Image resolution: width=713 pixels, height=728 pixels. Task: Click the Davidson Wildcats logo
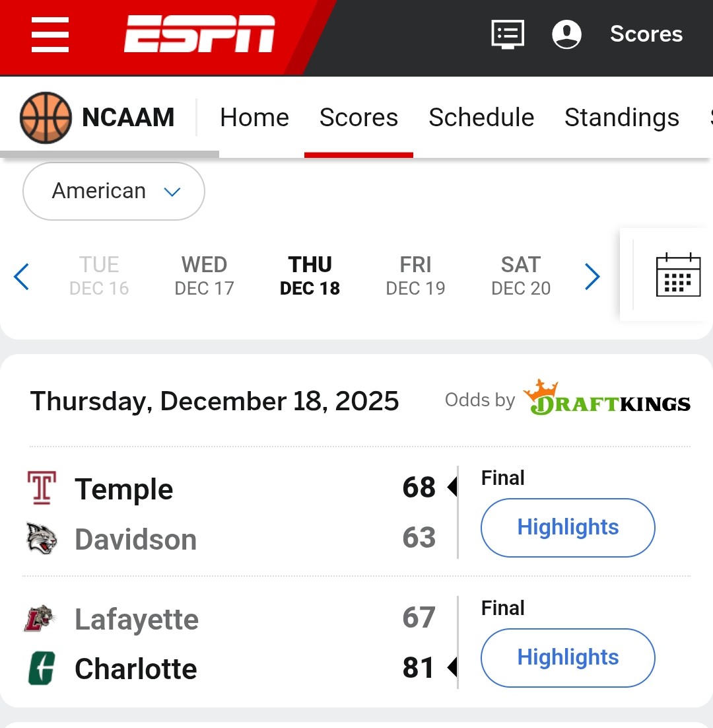42,538
